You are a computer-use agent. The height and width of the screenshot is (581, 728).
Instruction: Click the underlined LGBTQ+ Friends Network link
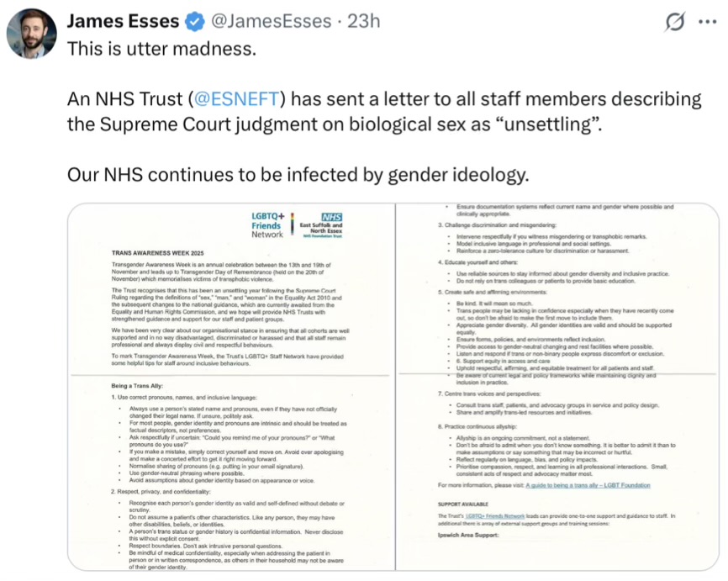pos(502,515)
